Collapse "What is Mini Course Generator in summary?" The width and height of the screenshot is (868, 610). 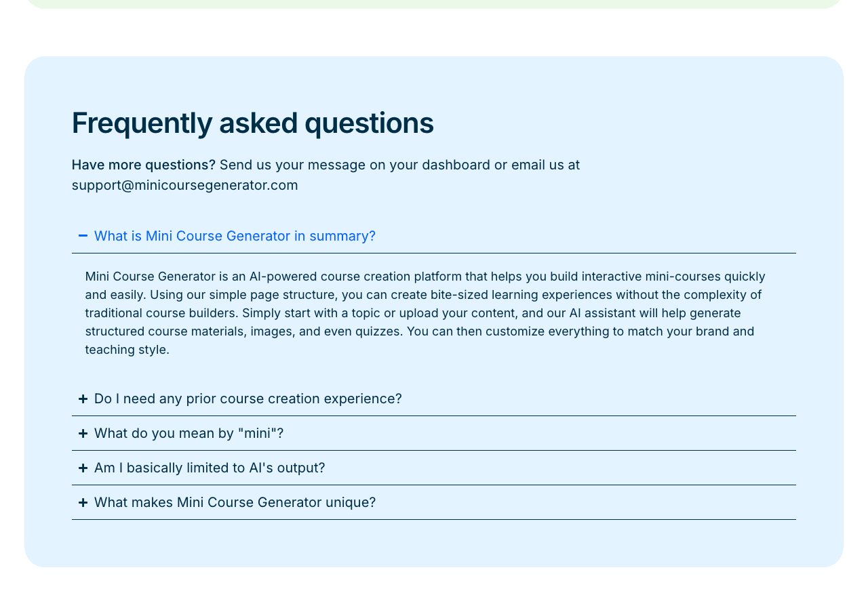434,236
